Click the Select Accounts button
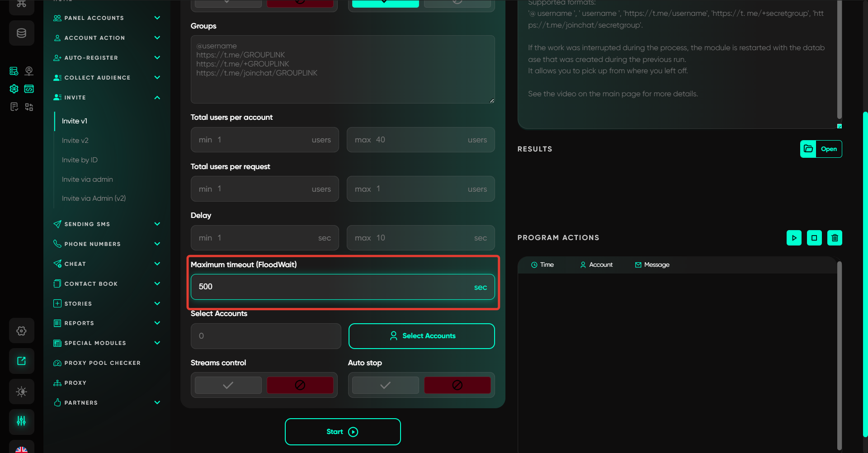 click(x=421, y=336)
